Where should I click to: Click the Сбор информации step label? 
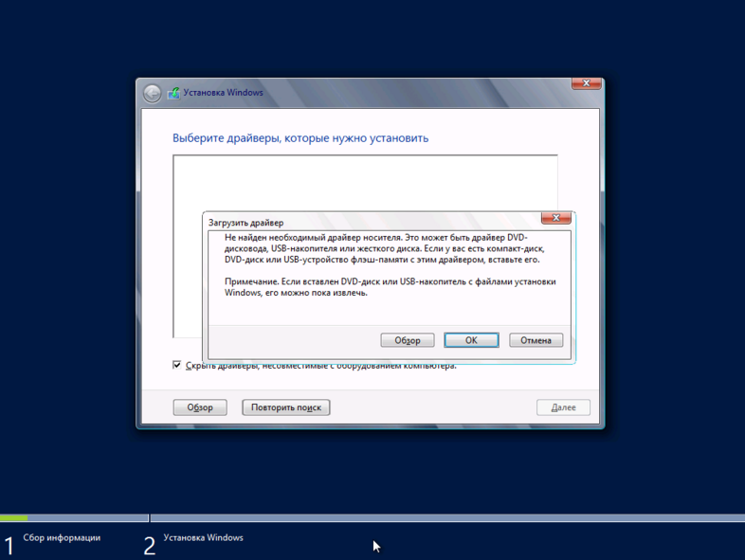(x=62, y=537)
